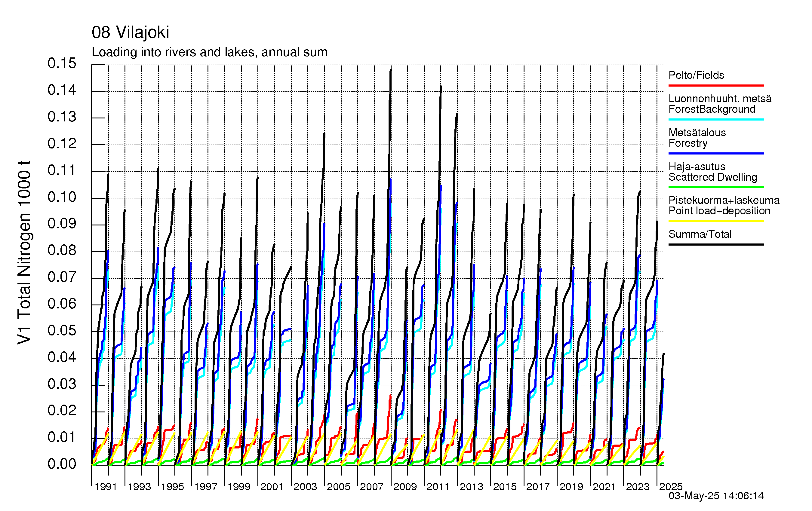
Task: Click the y-axis value 0.08
Action: pos(62,250)
